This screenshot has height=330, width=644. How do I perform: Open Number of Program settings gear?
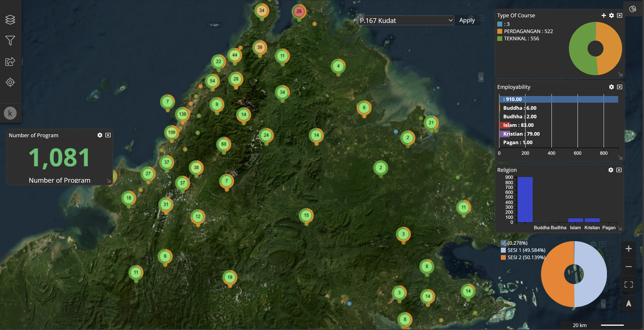coord(100,135)
